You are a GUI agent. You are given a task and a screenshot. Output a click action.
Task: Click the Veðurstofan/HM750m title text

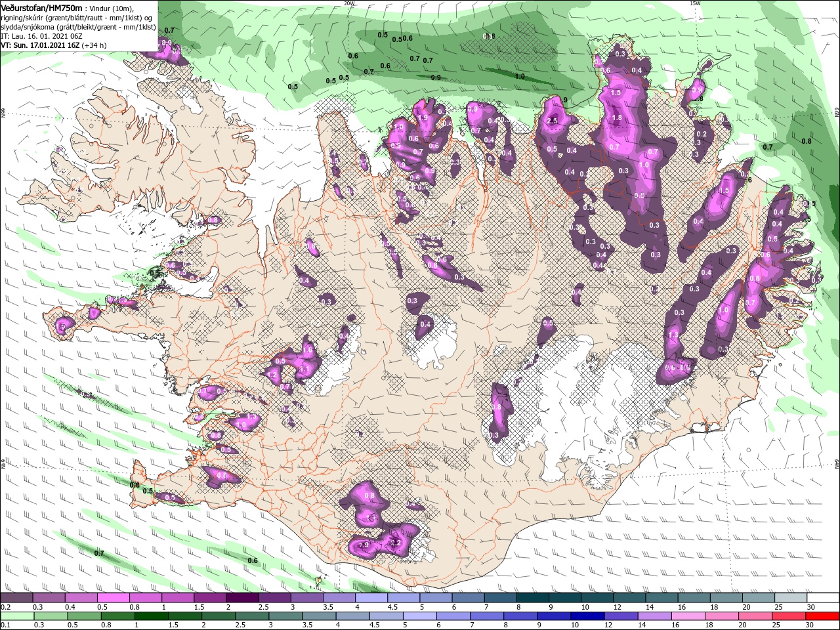(x=42, y=7)
